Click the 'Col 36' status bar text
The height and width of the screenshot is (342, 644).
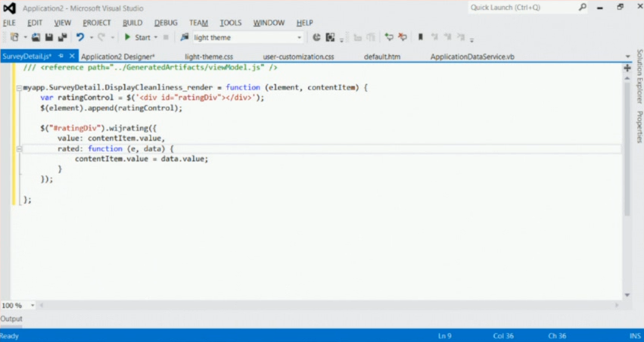tap(503, 336)
